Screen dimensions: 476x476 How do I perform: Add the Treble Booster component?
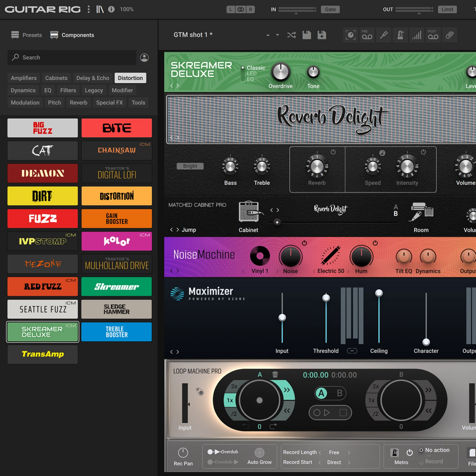[x=117, y=332]
